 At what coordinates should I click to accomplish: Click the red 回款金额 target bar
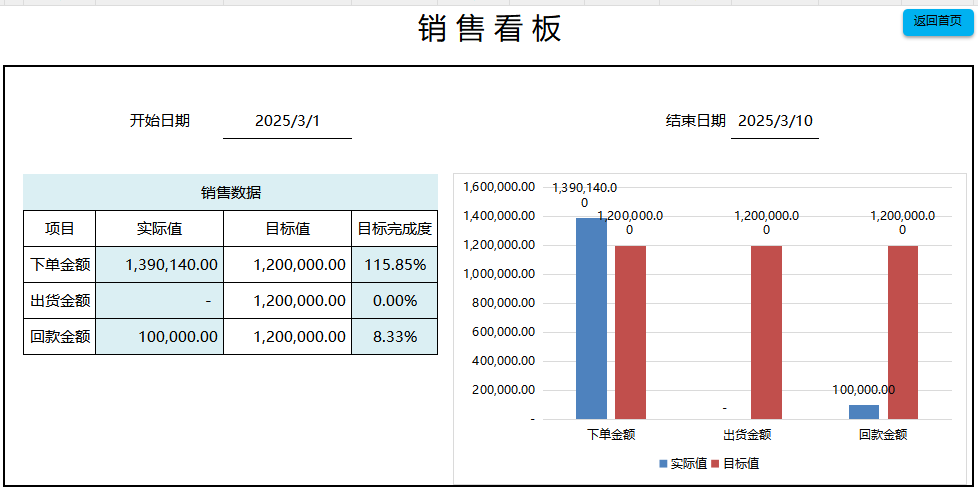click(903, 333)
